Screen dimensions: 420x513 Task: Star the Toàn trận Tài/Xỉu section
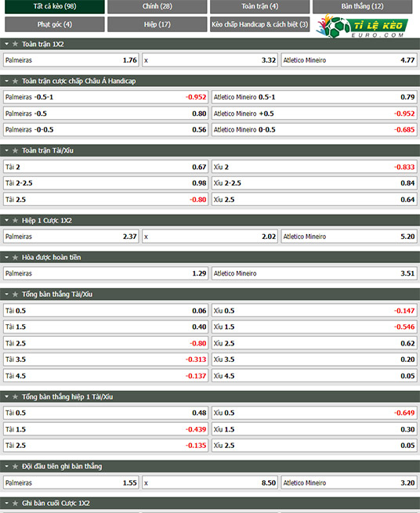15,150
